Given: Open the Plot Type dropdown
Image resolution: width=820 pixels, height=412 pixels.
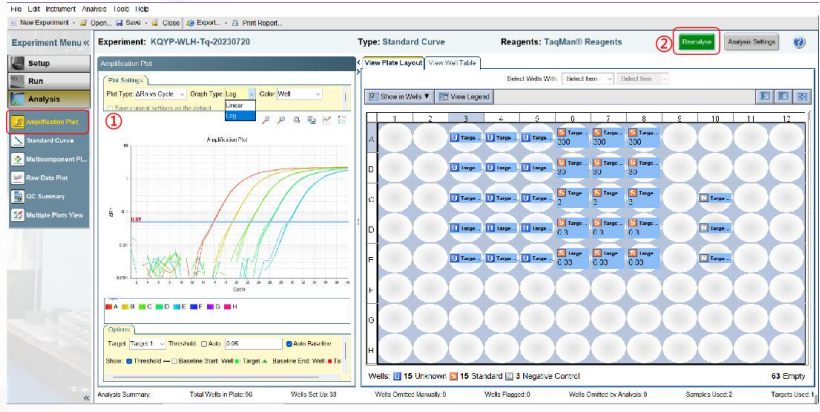Looking at the screenshot, I should click(x=160, y=93).
